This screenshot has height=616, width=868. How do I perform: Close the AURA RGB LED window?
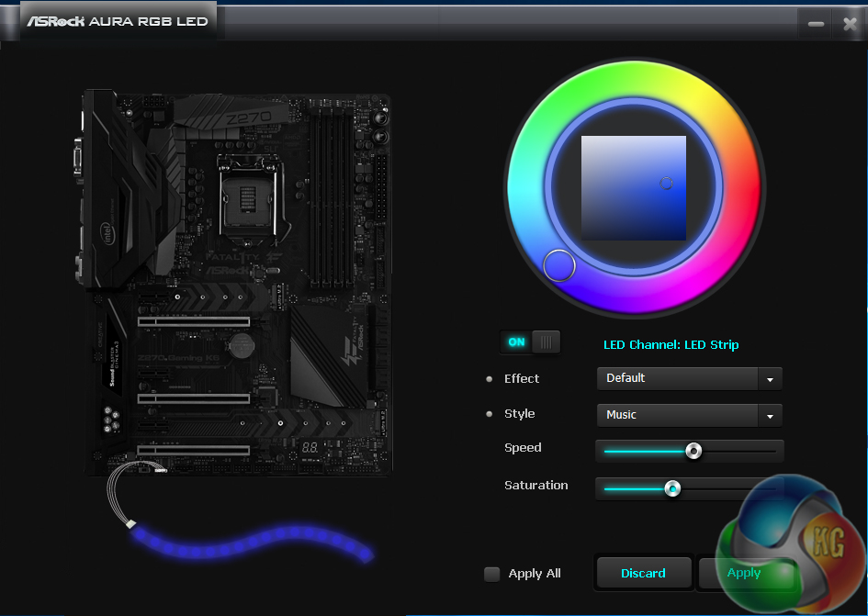(851, 24)
